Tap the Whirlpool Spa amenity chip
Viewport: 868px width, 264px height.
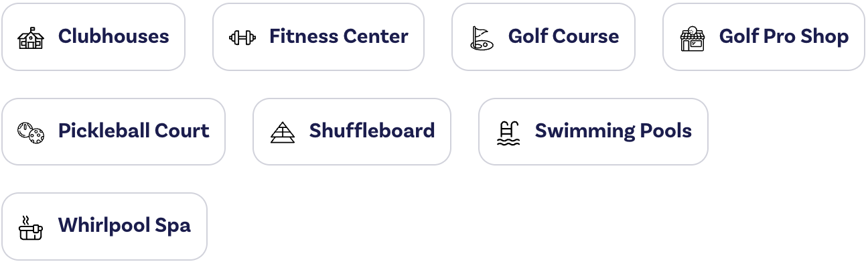point(104,226)
